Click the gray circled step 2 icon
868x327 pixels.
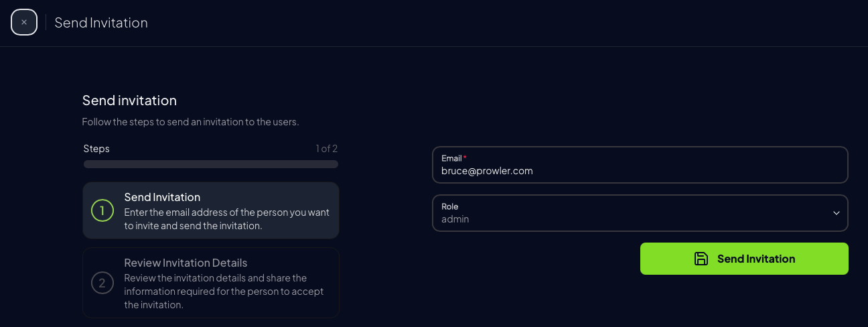tap(102, 283)
